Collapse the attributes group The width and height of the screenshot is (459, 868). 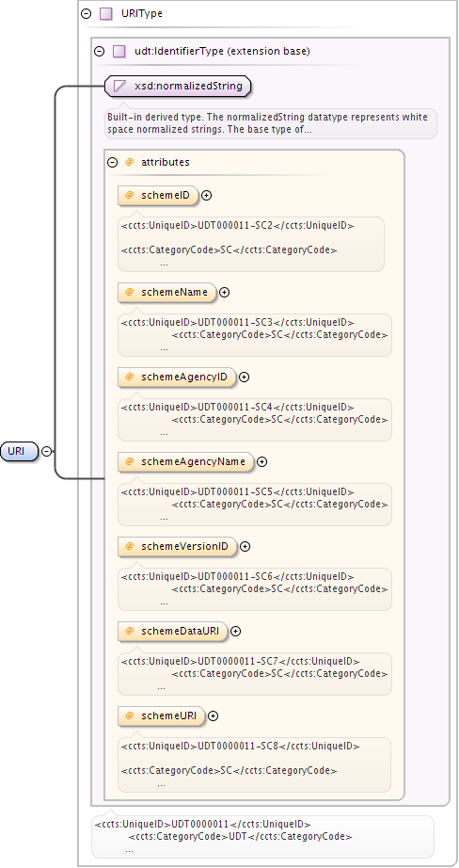(x=112, y=162)
